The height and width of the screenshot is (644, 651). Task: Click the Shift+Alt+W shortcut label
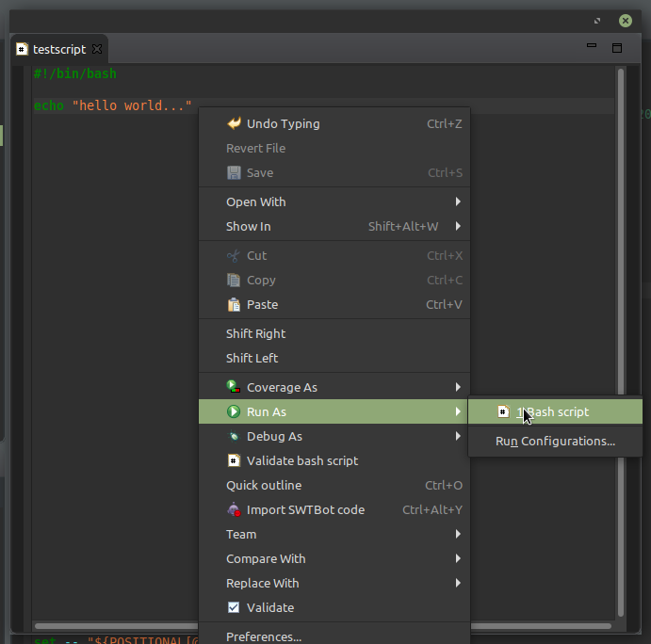click(403, 226)
